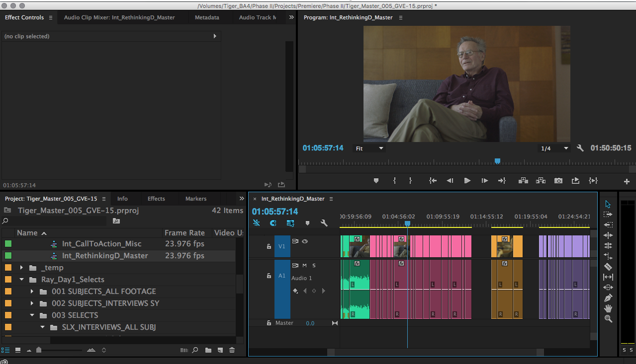This screenshot has width=636, height=364.
Task: Open Find in Project panel
Action: point(195,350)
